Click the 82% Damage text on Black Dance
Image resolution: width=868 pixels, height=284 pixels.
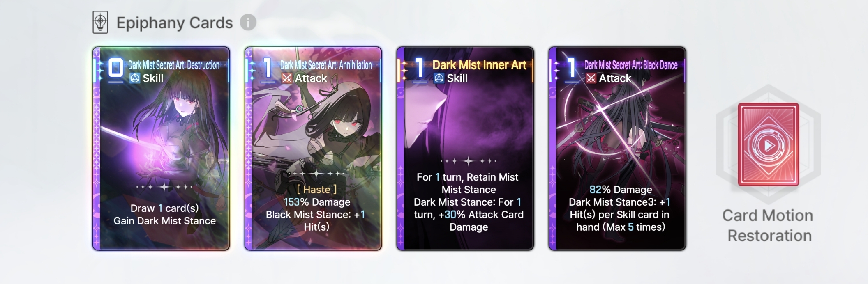click(621, 190)
